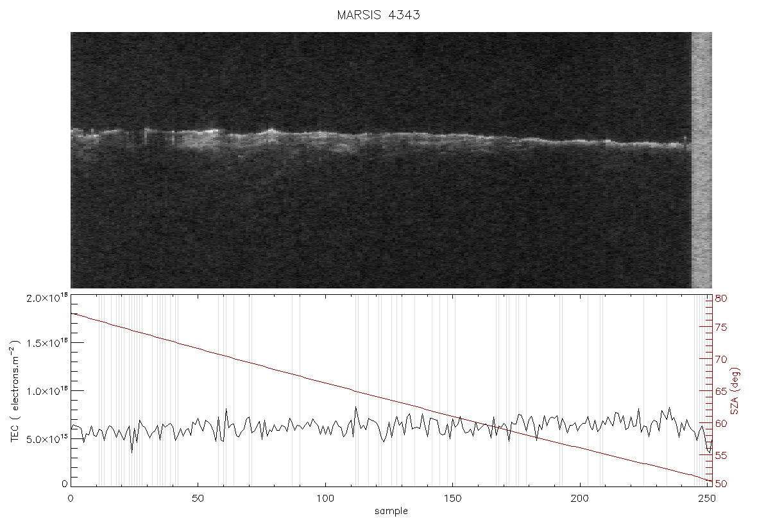The image size is (757, 532).
Task: Click the x-axis tick label 50
Action: (x=198, y=498)
